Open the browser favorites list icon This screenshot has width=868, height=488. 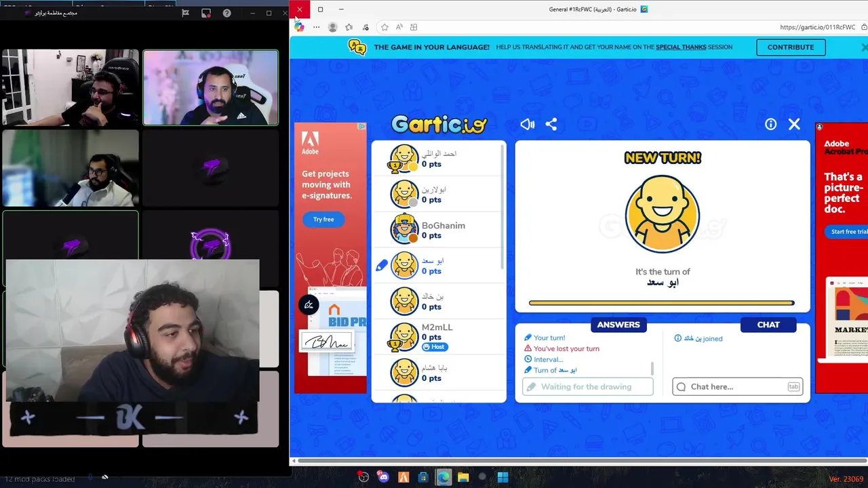coord(349,27)
